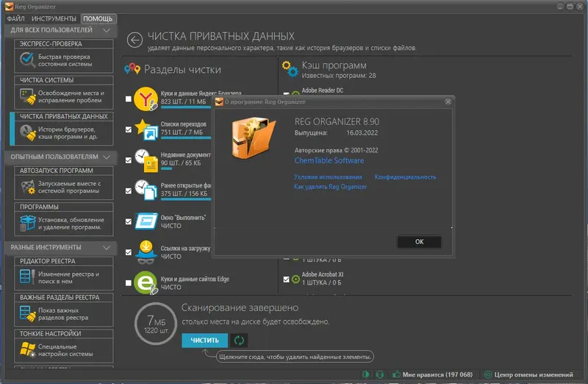The image size is (588, 384).
Task: Uncheck Ранее открытые файлы checkbox
Action: click(128, 191)
